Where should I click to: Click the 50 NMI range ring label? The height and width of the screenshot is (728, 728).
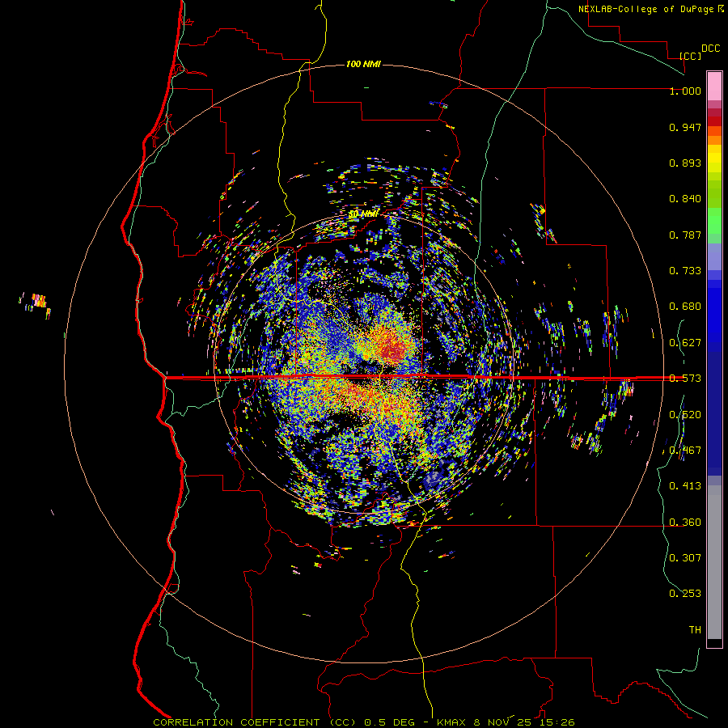(363, 214)
